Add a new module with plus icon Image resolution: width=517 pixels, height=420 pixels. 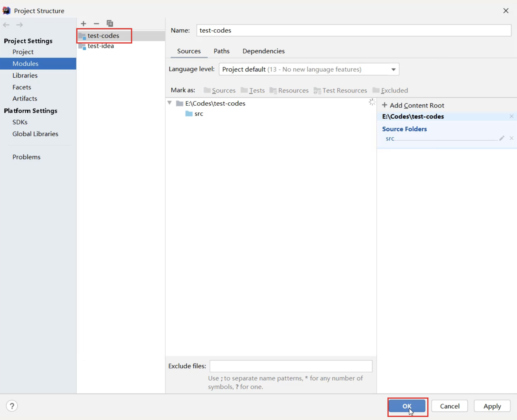click(x=83, y=24)
